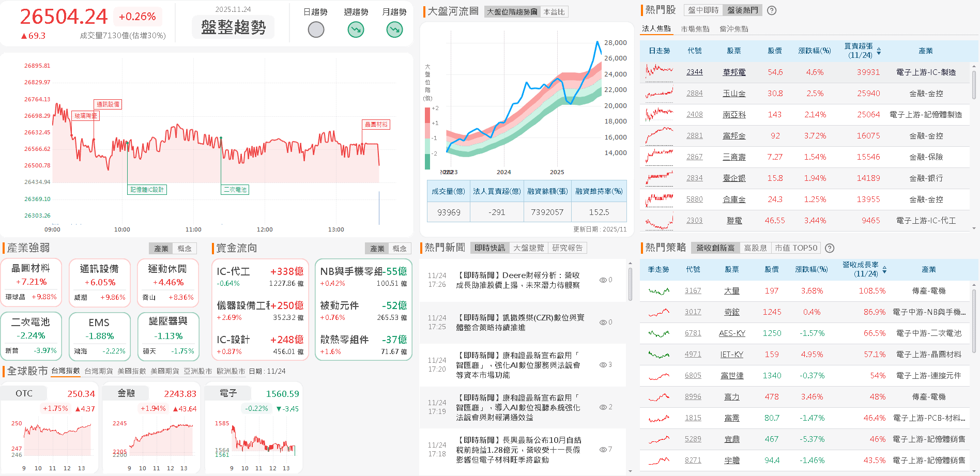Switch to the 市場焦點 tab

tap(695, 29)
